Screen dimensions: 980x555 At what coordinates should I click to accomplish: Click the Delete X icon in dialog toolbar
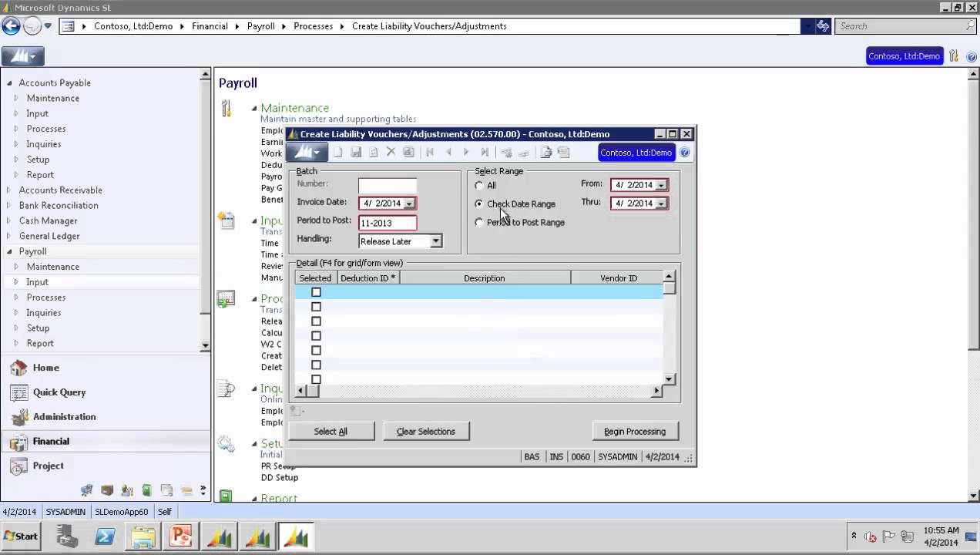(391, 152)
